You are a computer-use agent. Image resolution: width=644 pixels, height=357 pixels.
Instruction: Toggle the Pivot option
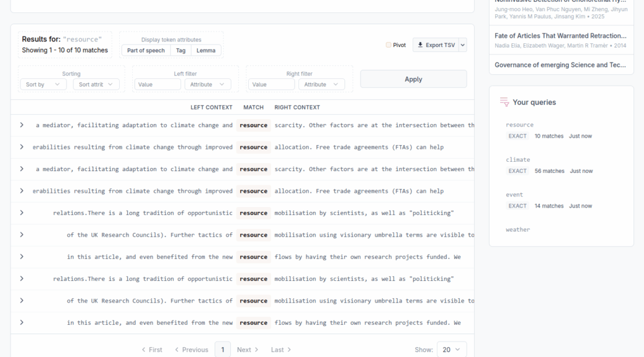388,45
